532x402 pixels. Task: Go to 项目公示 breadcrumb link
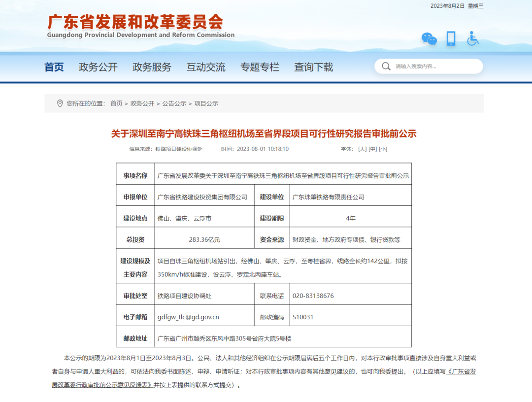click(206, 103)
